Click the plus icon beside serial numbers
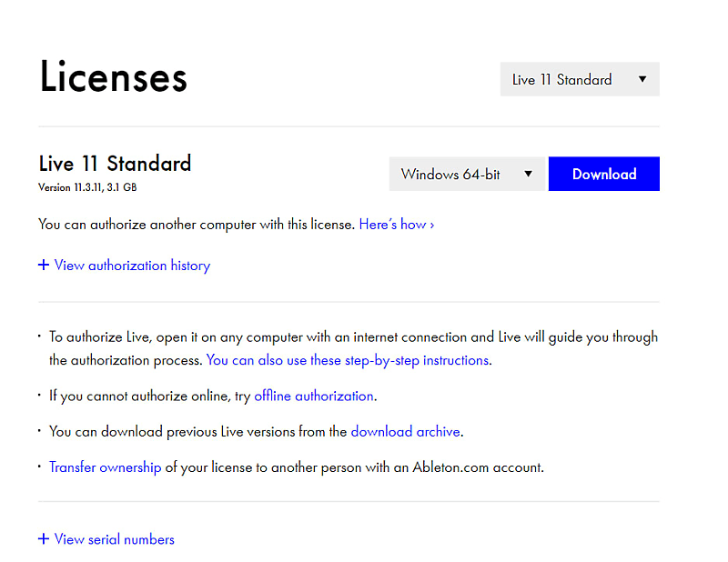This screenshot has width=728, height=562. tap(44, 539)
